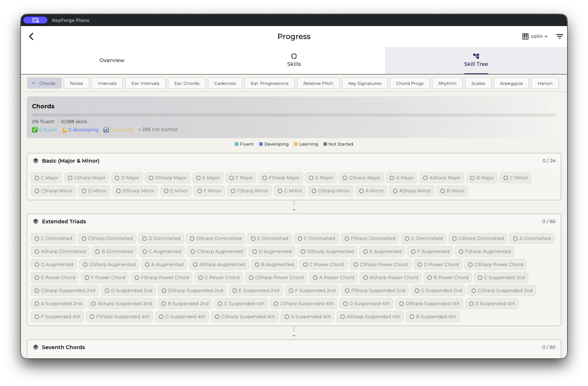
Task: Click the piano keyboard icon next to colin
Action: click(525, 36)
